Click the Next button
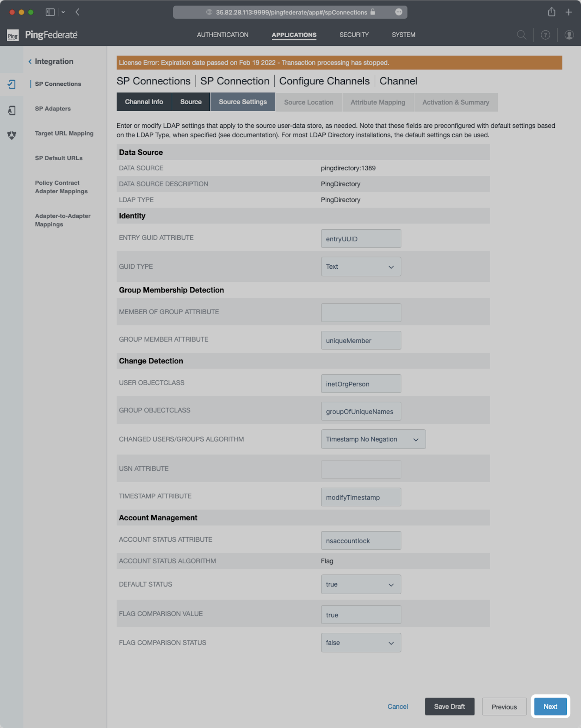 (x=550, y=707)
